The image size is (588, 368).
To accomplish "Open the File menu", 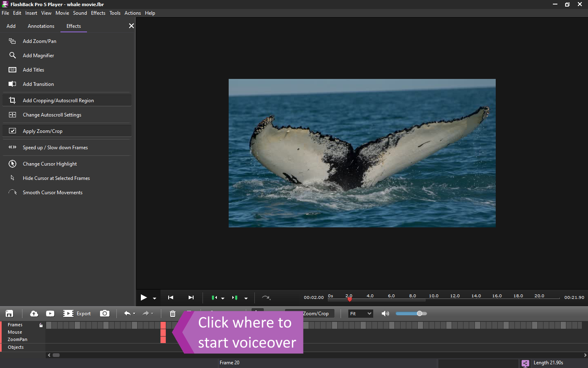I will click(5, 13).
